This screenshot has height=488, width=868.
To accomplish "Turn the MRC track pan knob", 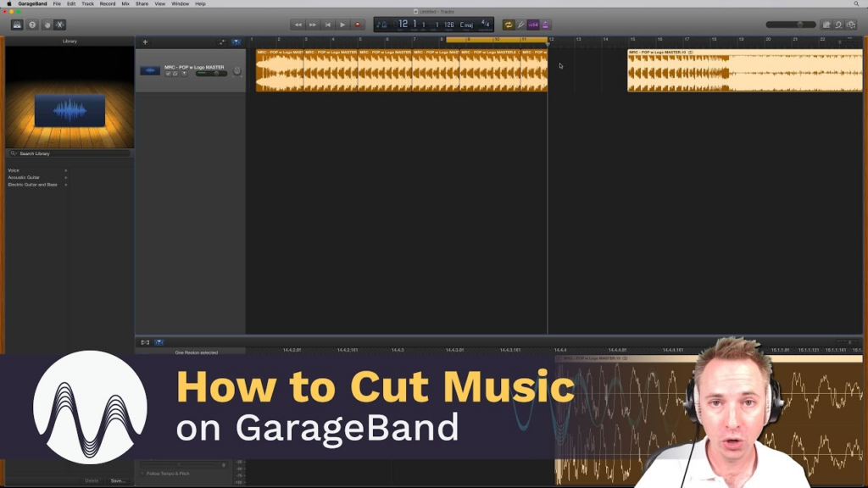I will [237, 71].
